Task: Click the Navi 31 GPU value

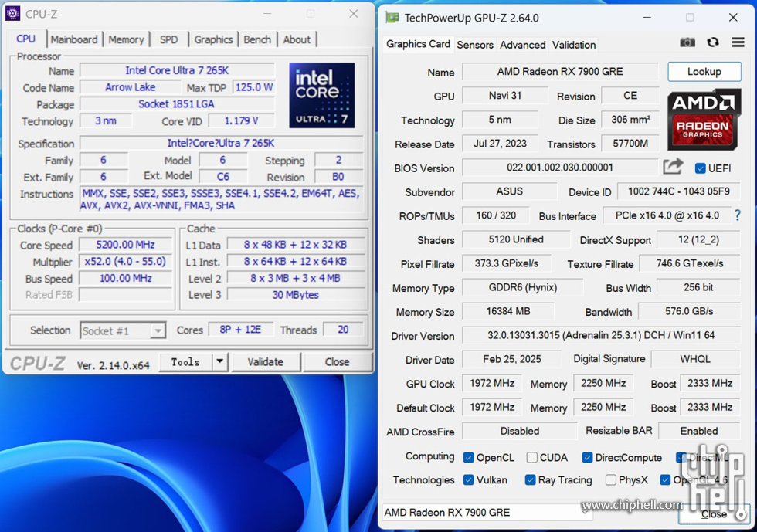Action: pos(505,96)
